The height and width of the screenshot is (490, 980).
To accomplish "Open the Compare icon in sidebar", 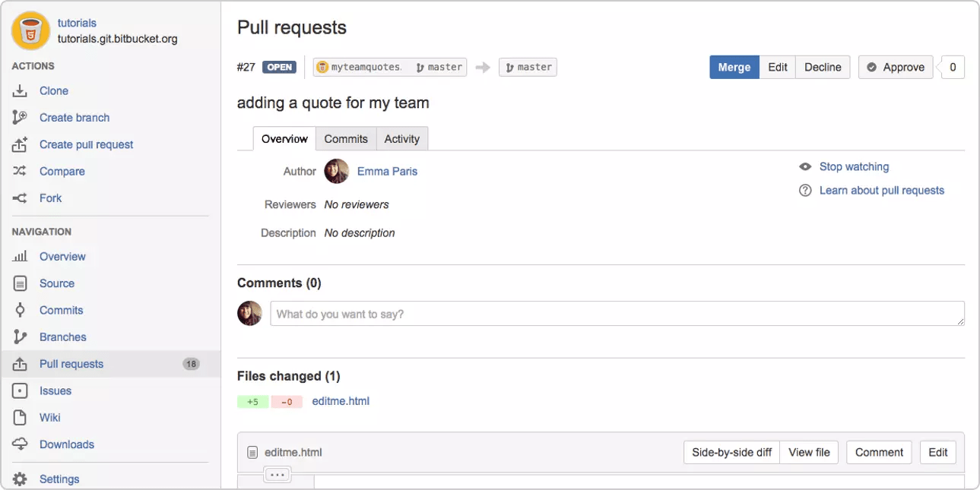I will (20, 171).
